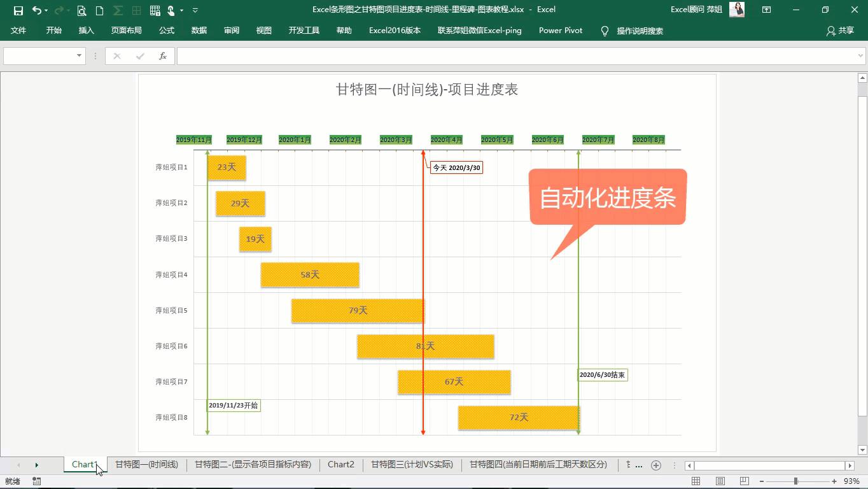
Task: Switch to the 开始 ribbon tab
Action: [x=53, y=31]
